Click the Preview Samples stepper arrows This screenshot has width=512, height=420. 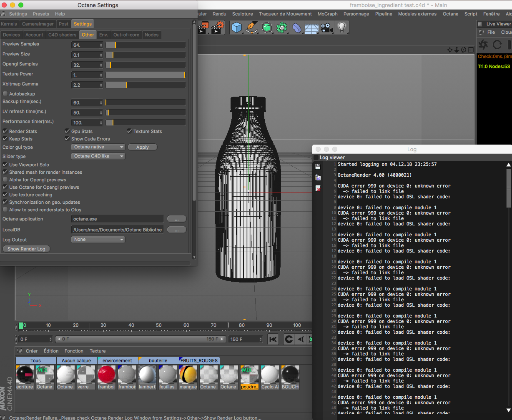(x=101, y=45)
